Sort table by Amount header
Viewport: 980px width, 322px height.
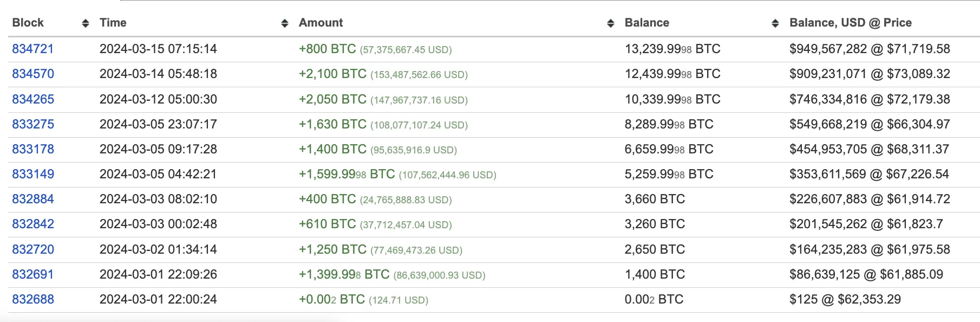point(321,23)
